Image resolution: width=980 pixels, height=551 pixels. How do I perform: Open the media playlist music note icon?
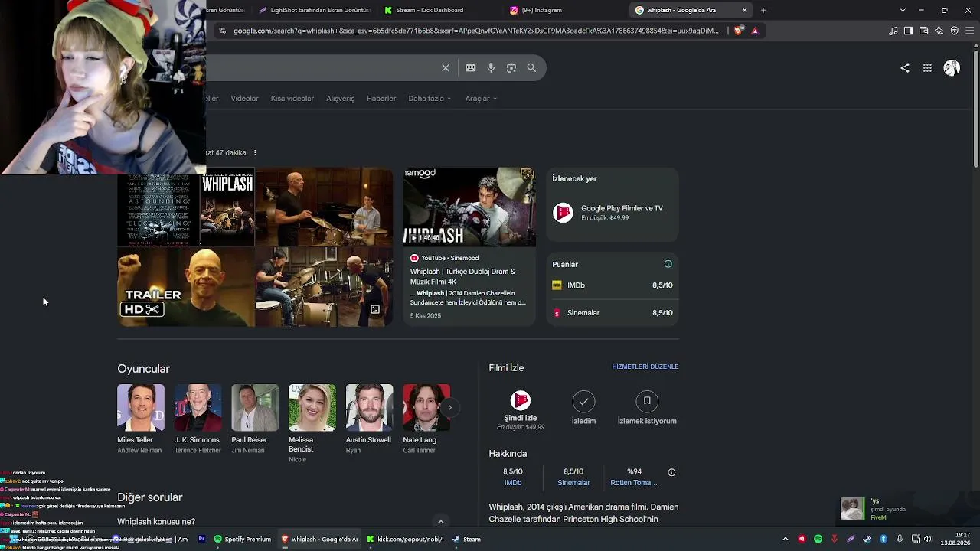click(x=893, y=31)
